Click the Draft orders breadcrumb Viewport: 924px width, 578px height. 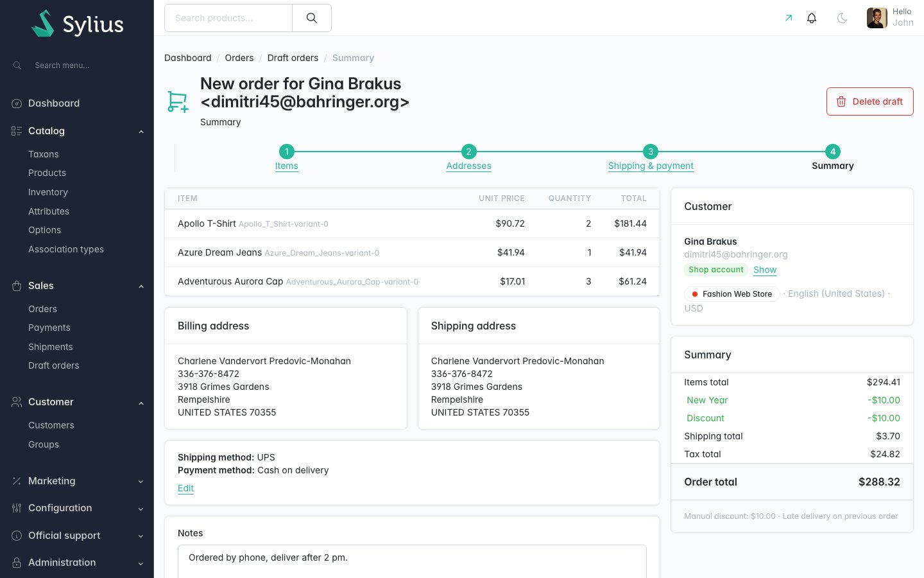coord(293,58)
